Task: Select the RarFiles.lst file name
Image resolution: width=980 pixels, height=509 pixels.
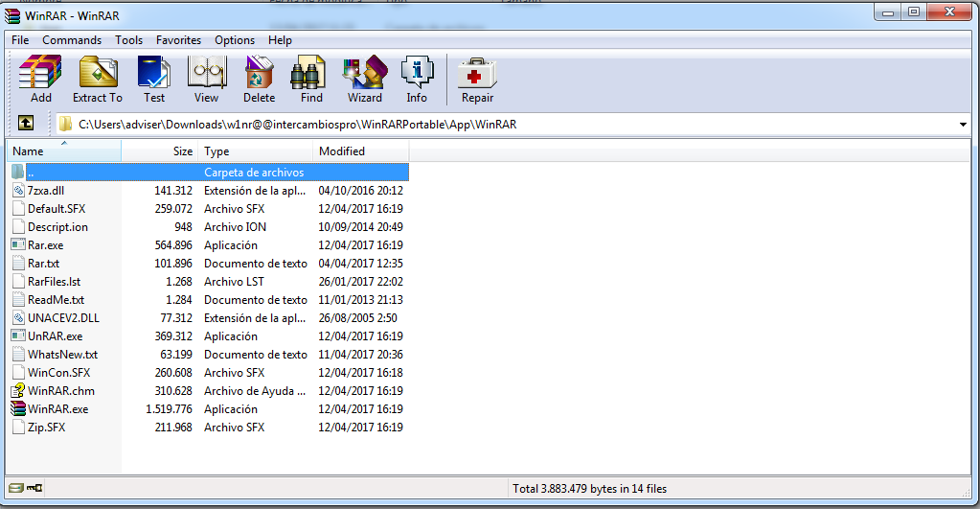Action: point(54,282)
